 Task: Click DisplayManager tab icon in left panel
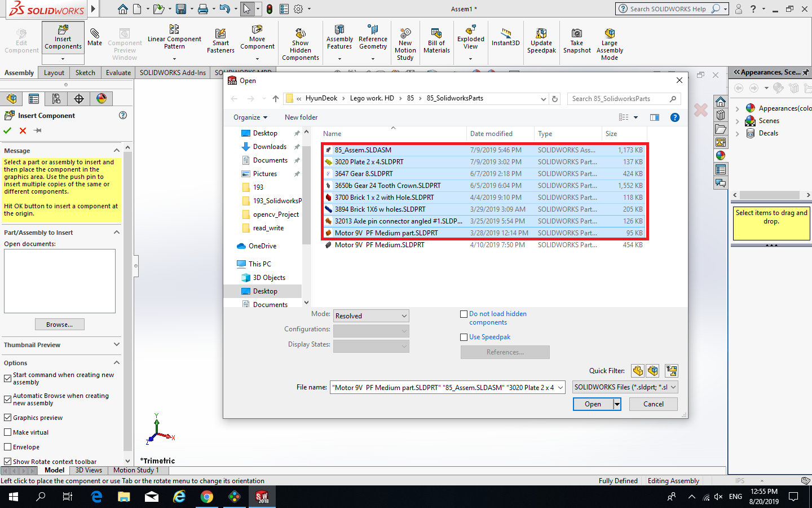pos(101,99)
